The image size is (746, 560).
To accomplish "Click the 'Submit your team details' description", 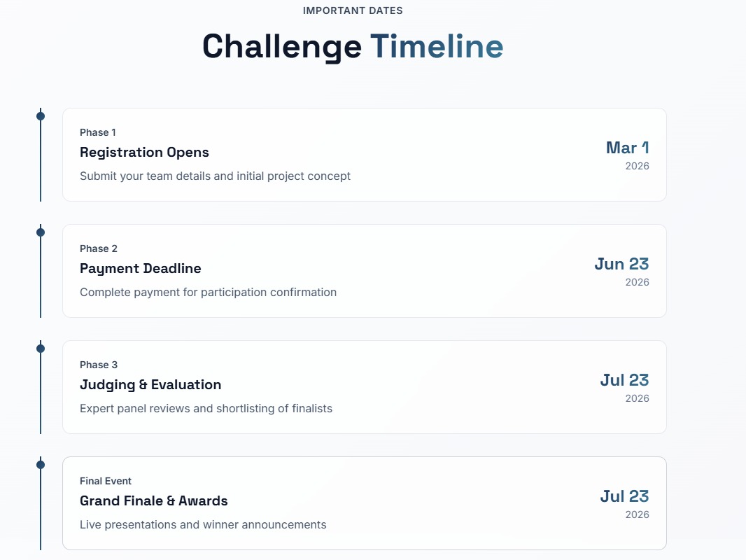I will pos(215,176).
